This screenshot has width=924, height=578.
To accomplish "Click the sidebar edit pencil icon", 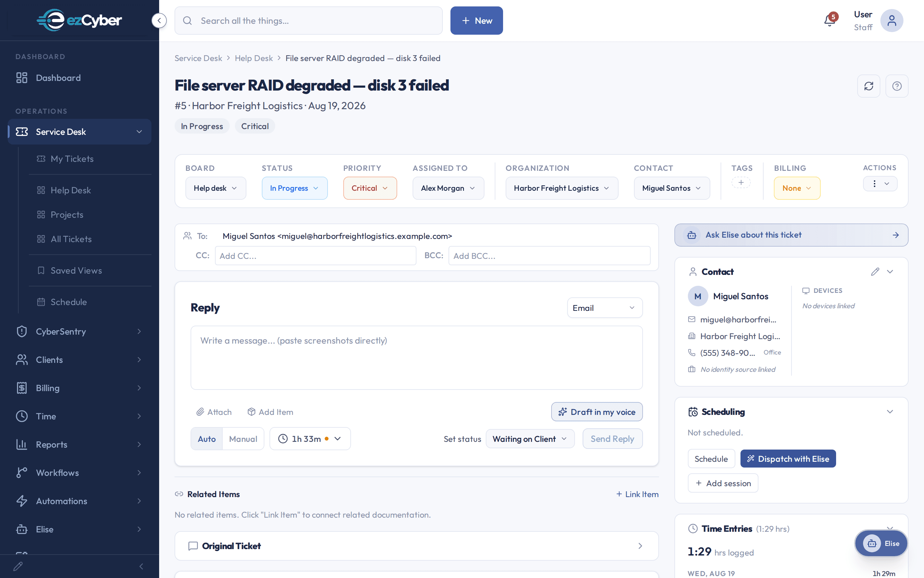I will [18, 566].
